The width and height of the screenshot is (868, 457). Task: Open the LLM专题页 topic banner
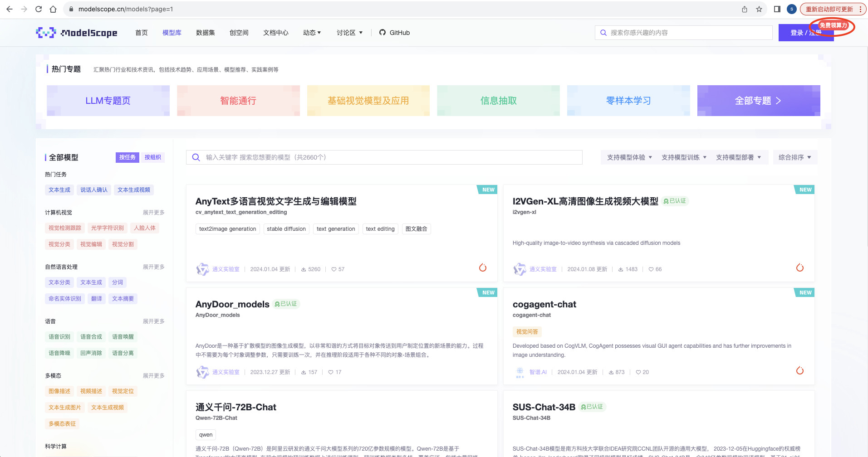[108, 101]
